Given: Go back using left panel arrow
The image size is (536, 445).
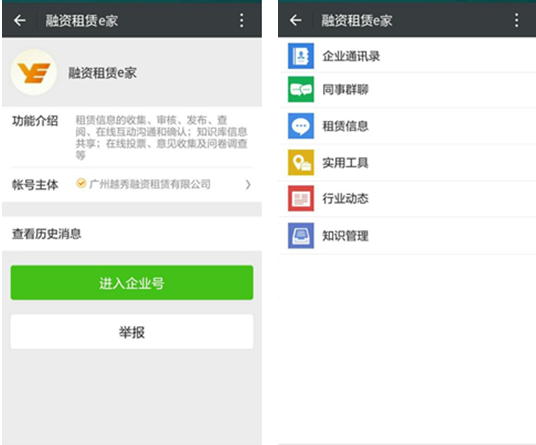Looking at the screenshot, I should click(x=20, y=21).
